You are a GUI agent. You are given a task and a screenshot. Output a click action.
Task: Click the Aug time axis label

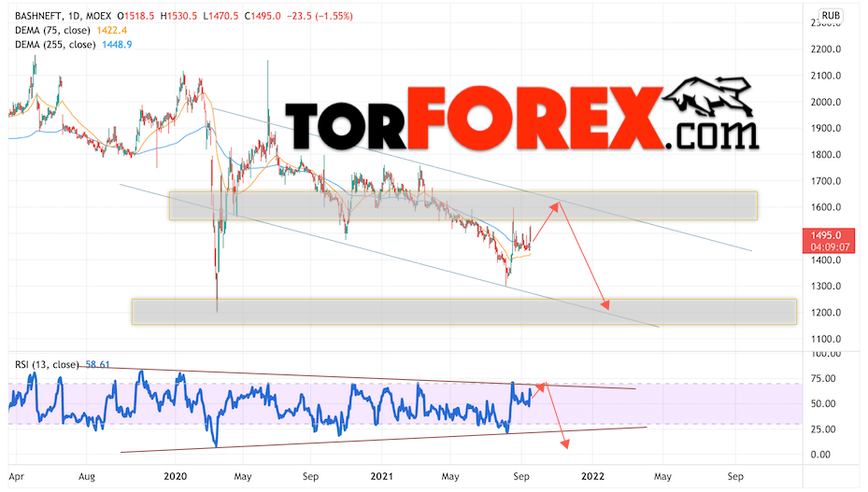(87, 476)
